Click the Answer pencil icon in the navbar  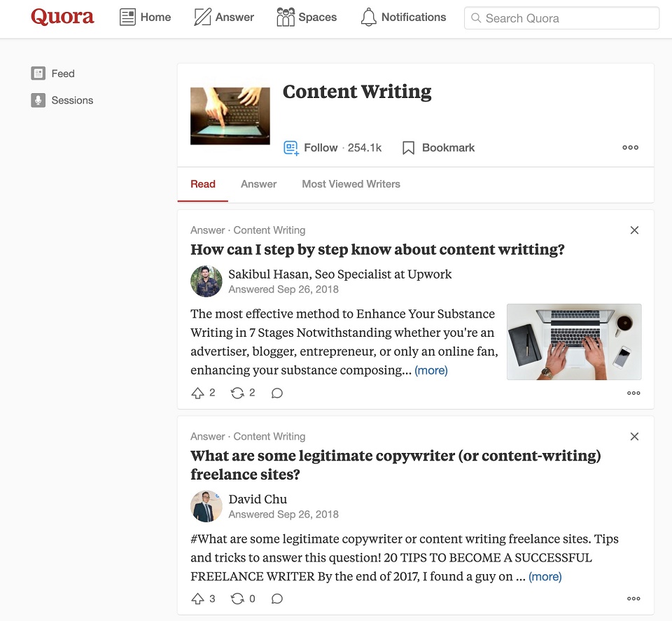point(202,17)
